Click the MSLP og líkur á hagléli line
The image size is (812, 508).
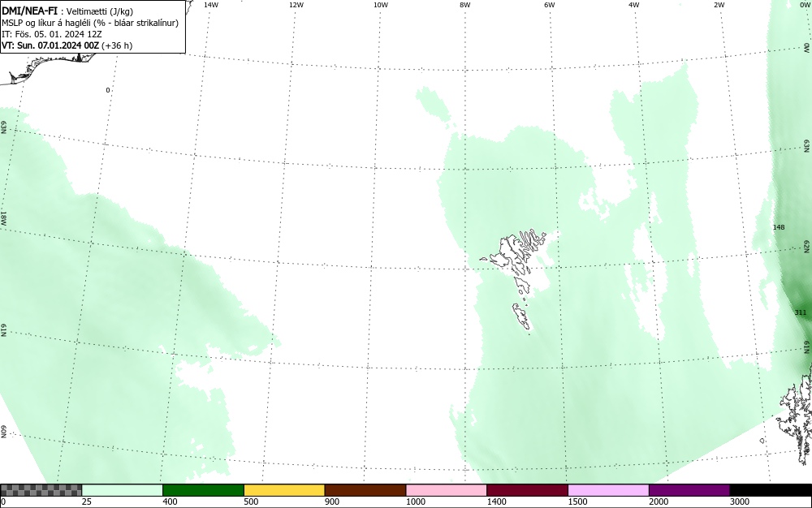[x=90, y=23]
